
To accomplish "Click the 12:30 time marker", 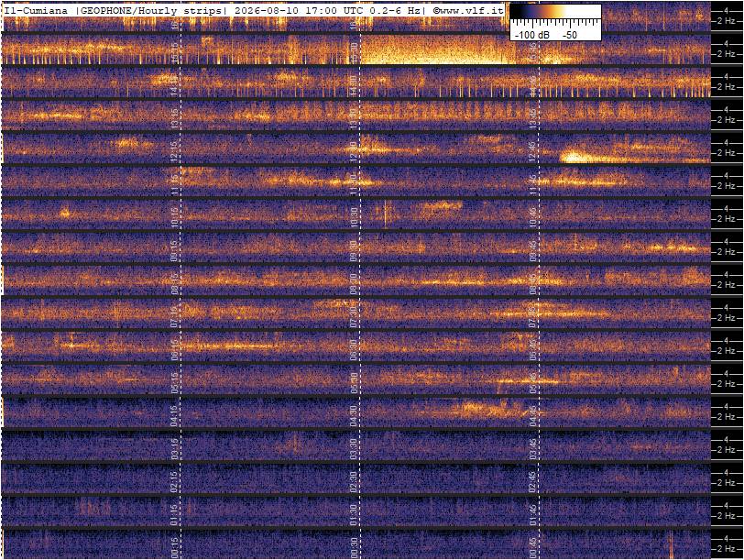I will click(x=354, y=151).
